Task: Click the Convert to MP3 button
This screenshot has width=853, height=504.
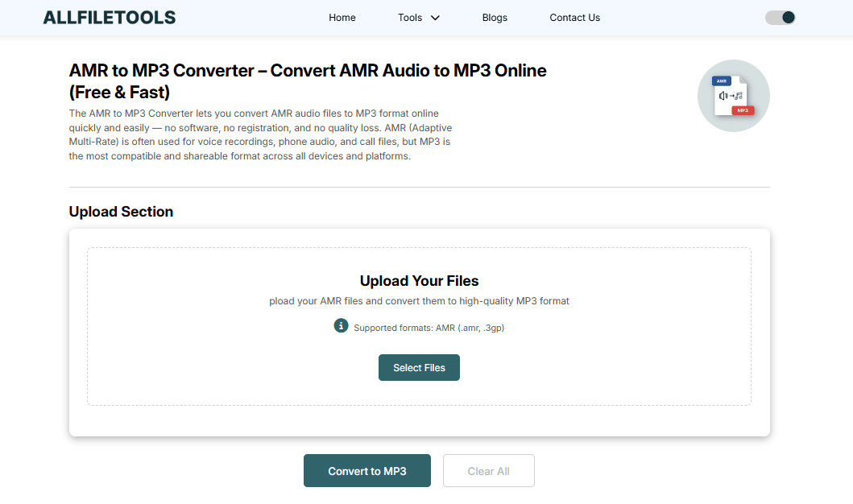Action: coord(367,471)
